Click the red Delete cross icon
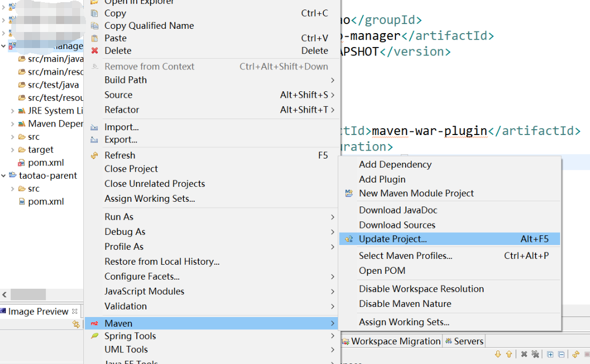 (95, 50)
